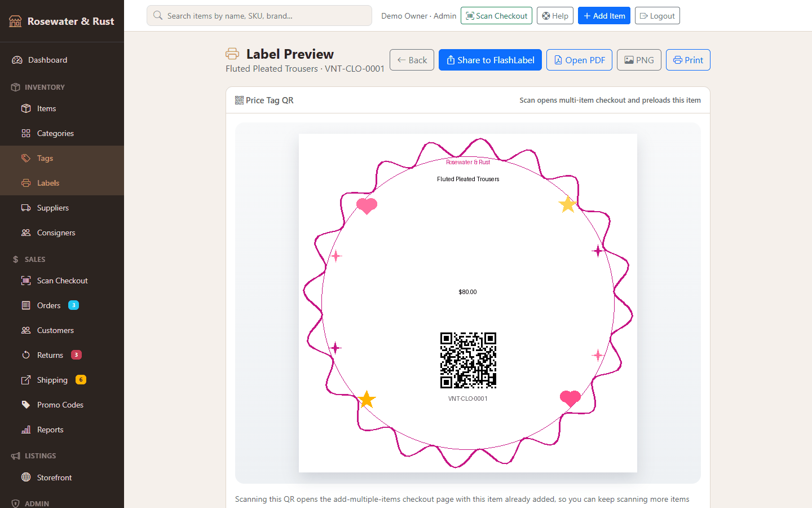
Task: Click the Labels printer icon in sidebar
Action: click(26, 183)
